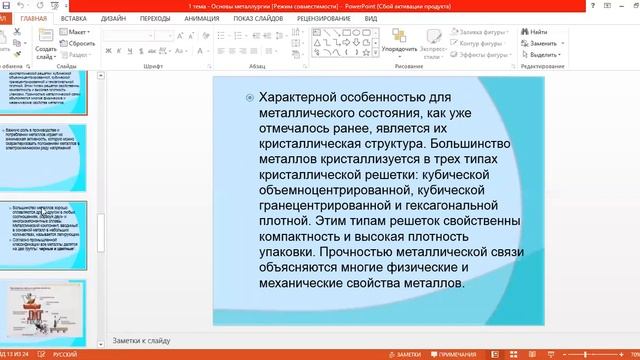Screen dimensions: 640x360
Task: Expand the shapes gallery more button
Action: [376, 53]
